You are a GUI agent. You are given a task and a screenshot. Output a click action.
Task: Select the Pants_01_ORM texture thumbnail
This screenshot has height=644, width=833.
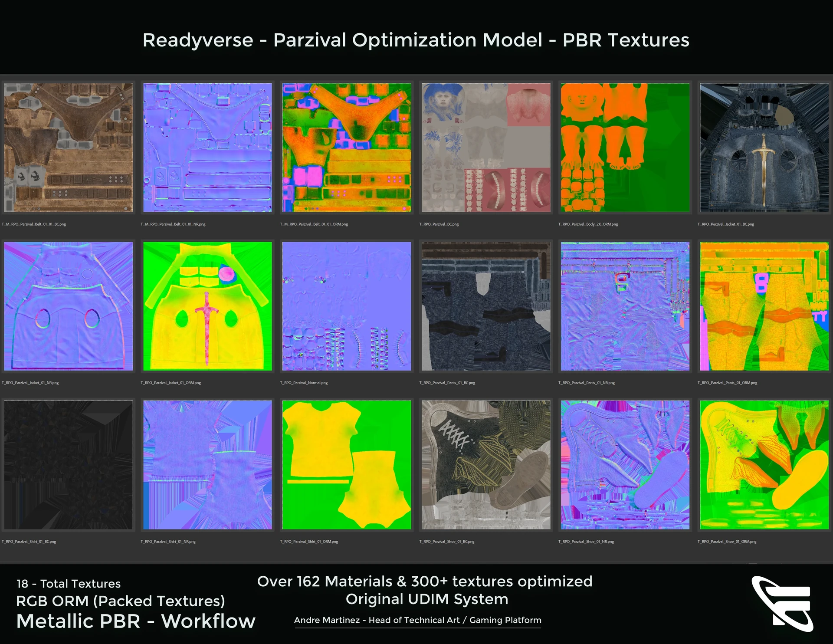tap(764, 306)
